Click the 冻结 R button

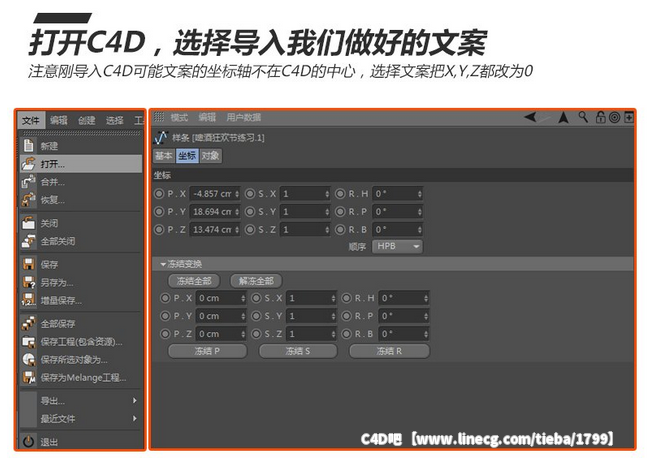(389, 351)
